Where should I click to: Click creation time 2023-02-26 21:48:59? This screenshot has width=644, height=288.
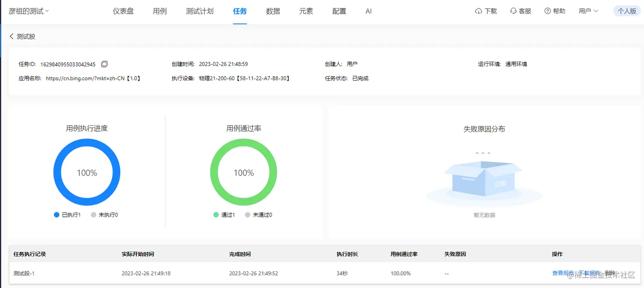point(224,64)
